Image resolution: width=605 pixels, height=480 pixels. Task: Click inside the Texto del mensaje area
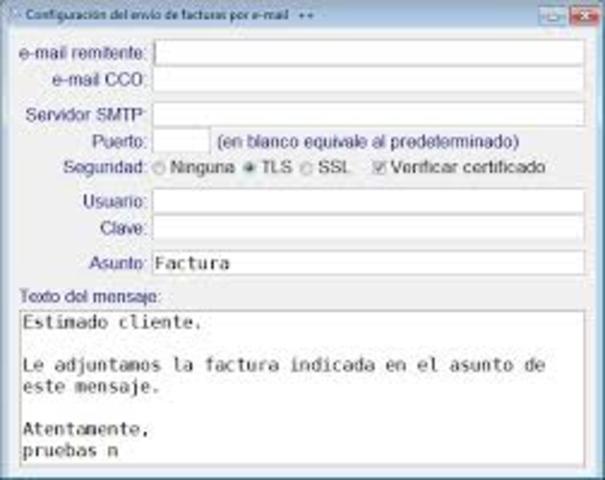point(302,388)
